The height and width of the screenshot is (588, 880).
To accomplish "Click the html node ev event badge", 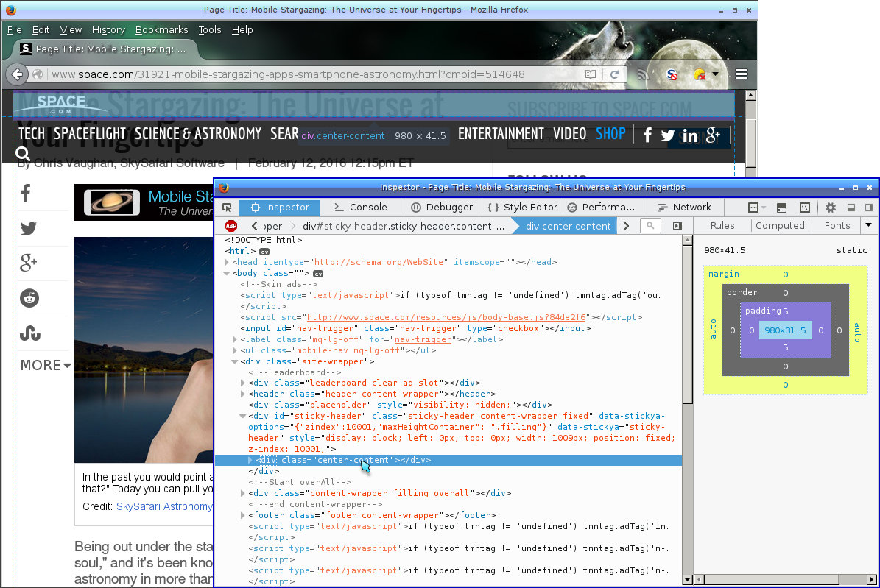I will point(264,252).
